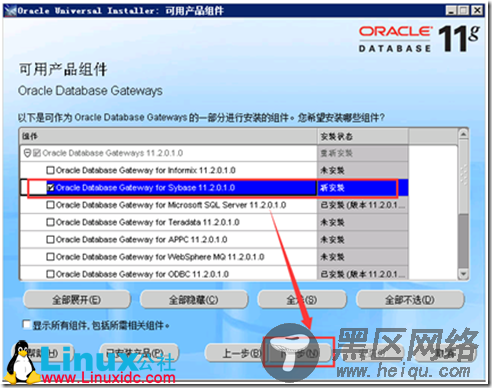The width and height of the screenshot is (492, 388).
Task: Click the 组件 column header
Action: 168,136
